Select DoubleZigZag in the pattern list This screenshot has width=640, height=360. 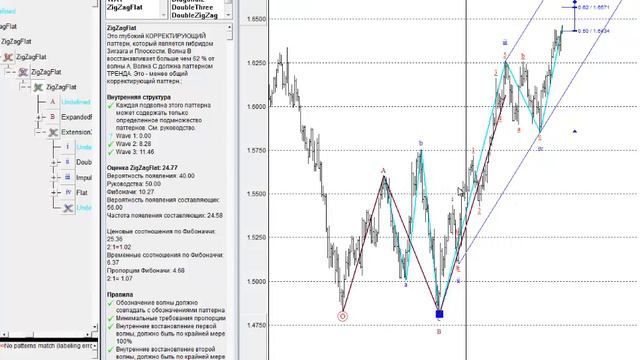point(194,15)
